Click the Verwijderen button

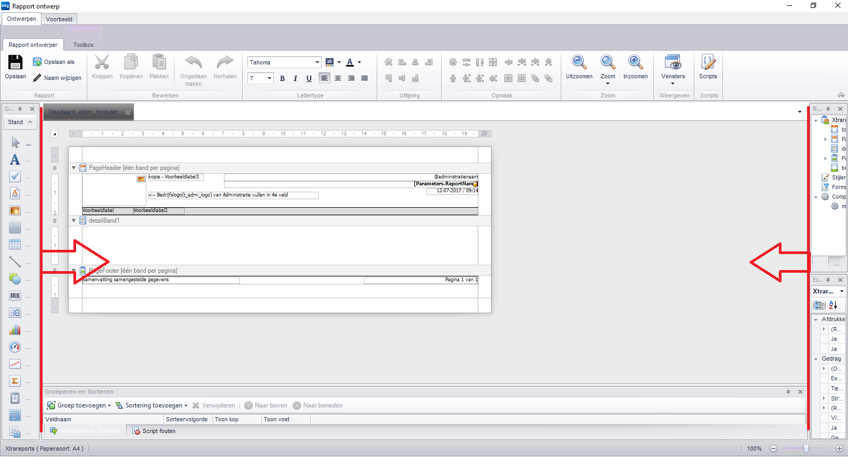[214, 405]
